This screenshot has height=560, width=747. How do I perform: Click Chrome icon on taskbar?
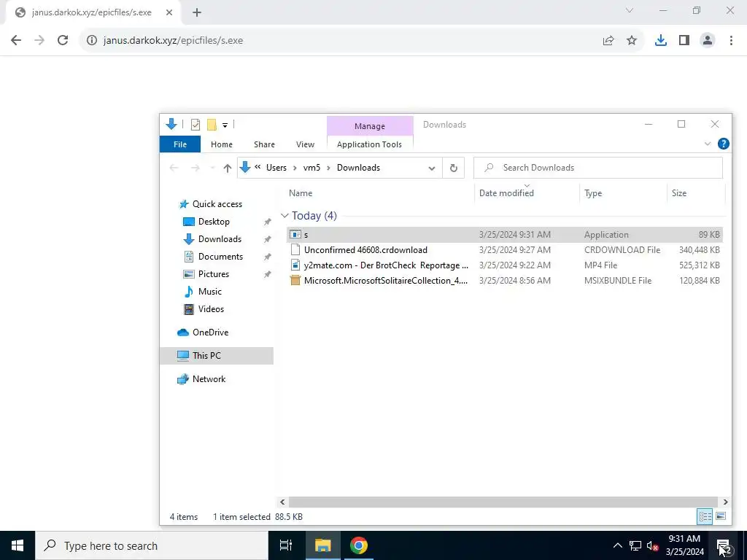coord(358,545)
